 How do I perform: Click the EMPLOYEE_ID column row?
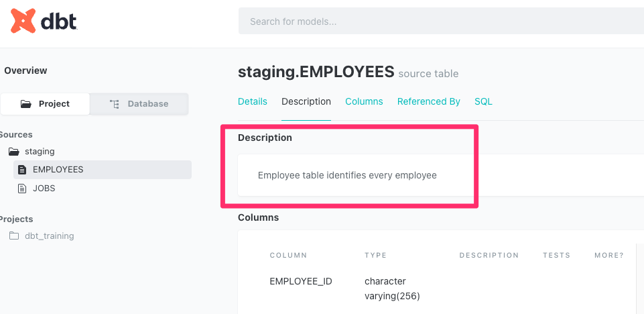[301, 281]
